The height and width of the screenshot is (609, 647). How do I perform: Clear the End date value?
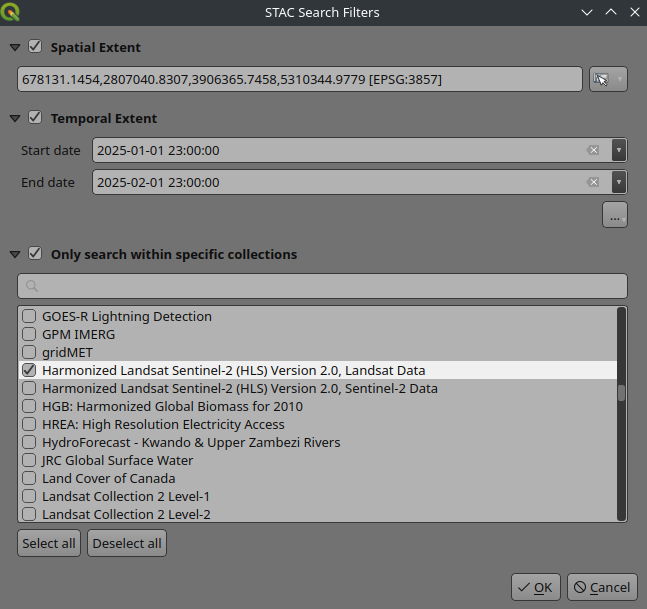click(x=593, y=182)
